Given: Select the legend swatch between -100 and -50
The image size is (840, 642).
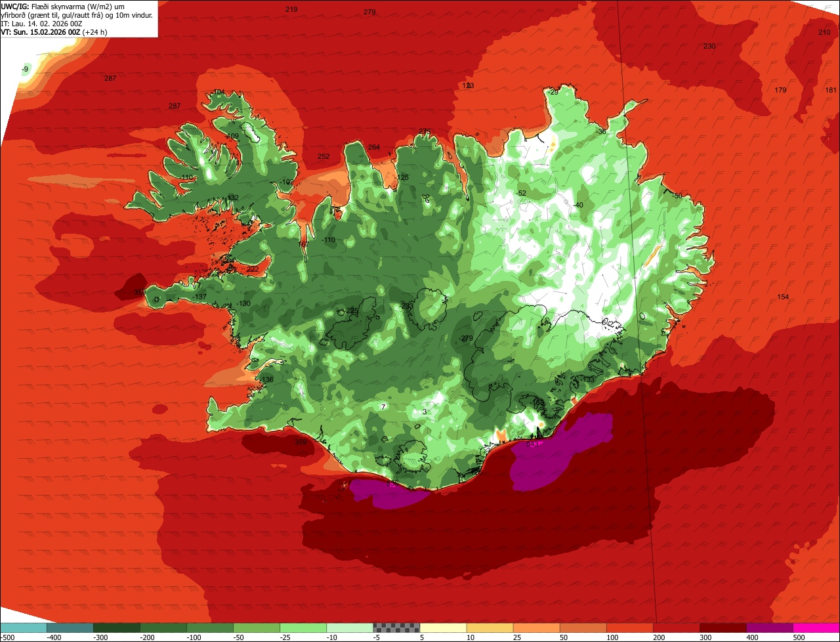Looking at the screenshot, I should [x=210, y=628].
